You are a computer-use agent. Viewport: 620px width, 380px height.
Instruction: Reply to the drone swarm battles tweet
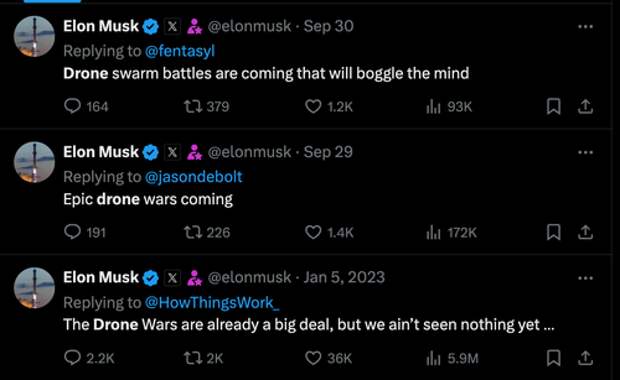(x=72, y=106)
